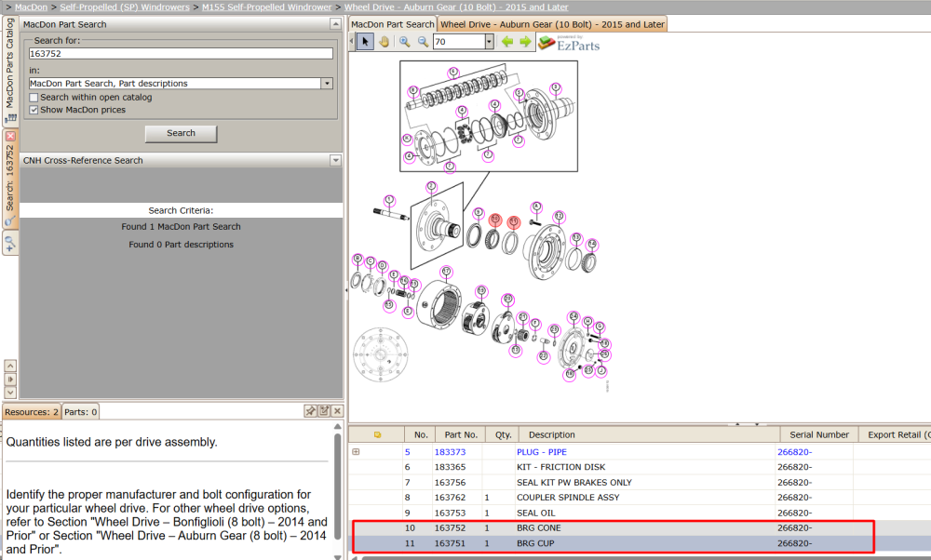Click the sidebar play/expand arrow button
This screenshot has height=560, width=931.
click(10, 379)
